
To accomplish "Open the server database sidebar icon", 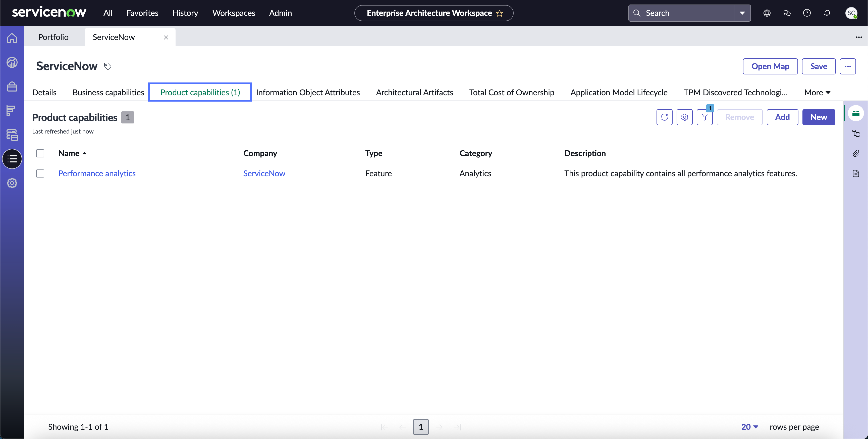I will [12, 135].
